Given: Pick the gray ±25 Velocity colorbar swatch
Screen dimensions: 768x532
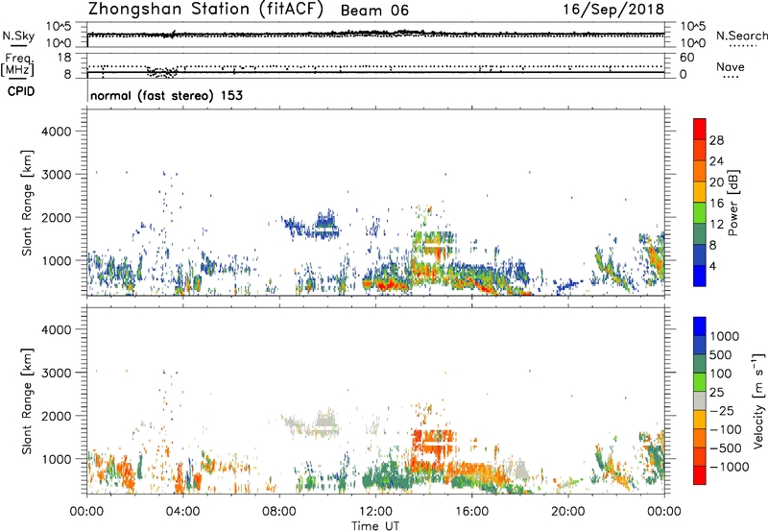Looking at the screenshot, I should tap(700, 400).
